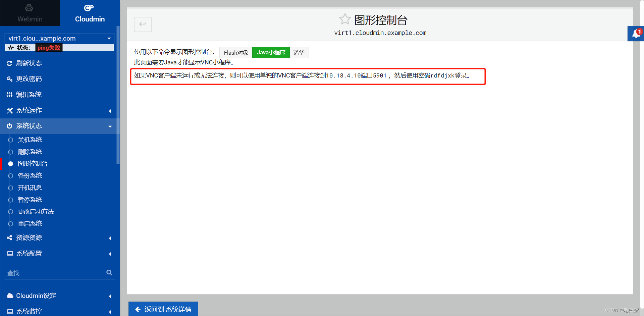Switch to the Webmin tab
This screenshot has width=644, height=316.
pos(30,13)
